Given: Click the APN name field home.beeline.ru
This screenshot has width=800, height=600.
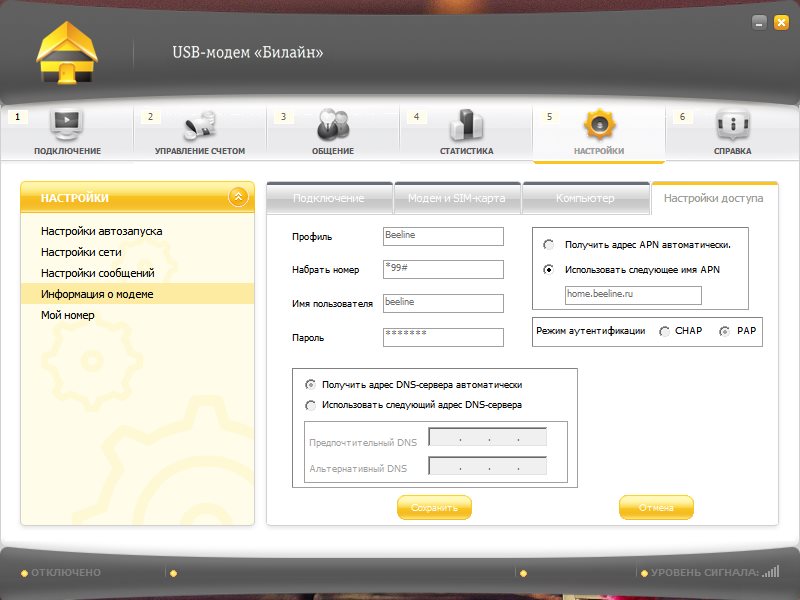Looking at the screenshot, I should click(633, 295).
